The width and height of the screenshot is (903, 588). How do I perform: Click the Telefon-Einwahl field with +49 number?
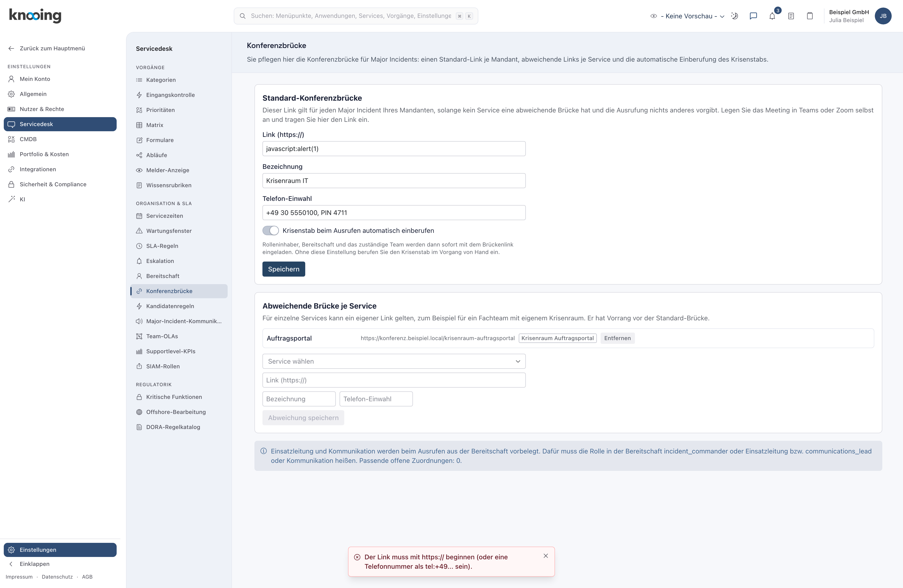(x=394, y=213)
